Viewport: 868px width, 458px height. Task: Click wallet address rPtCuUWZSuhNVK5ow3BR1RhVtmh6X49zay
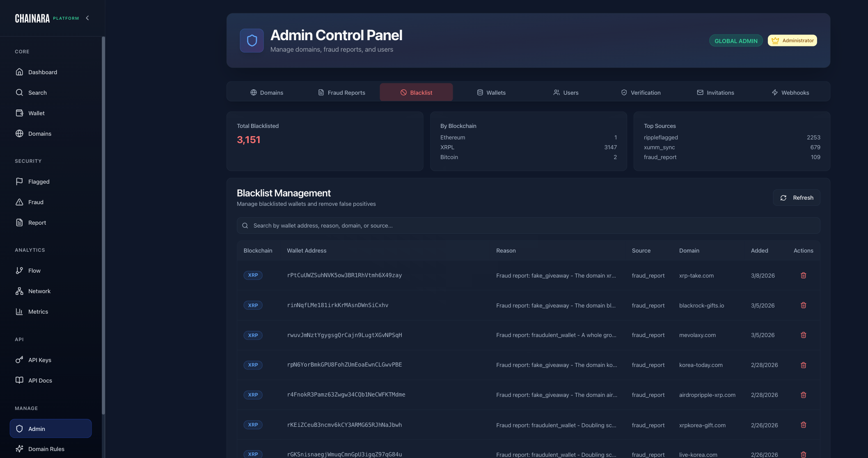(344, 275)
